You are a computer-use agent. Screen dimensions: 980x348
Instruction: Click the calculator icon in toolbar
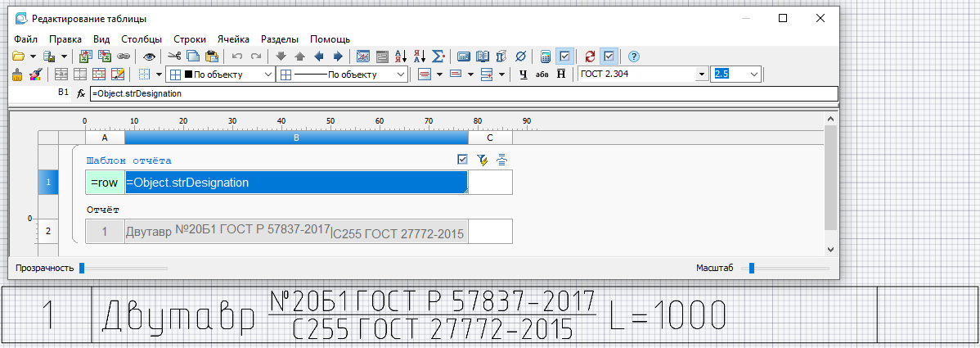pos(545,56)
